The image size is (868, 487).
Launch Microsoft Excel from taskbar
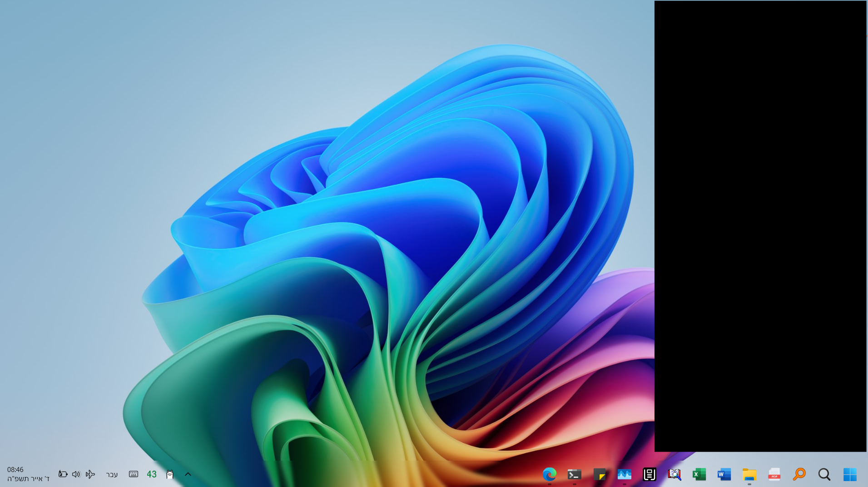tap(699, 474)
